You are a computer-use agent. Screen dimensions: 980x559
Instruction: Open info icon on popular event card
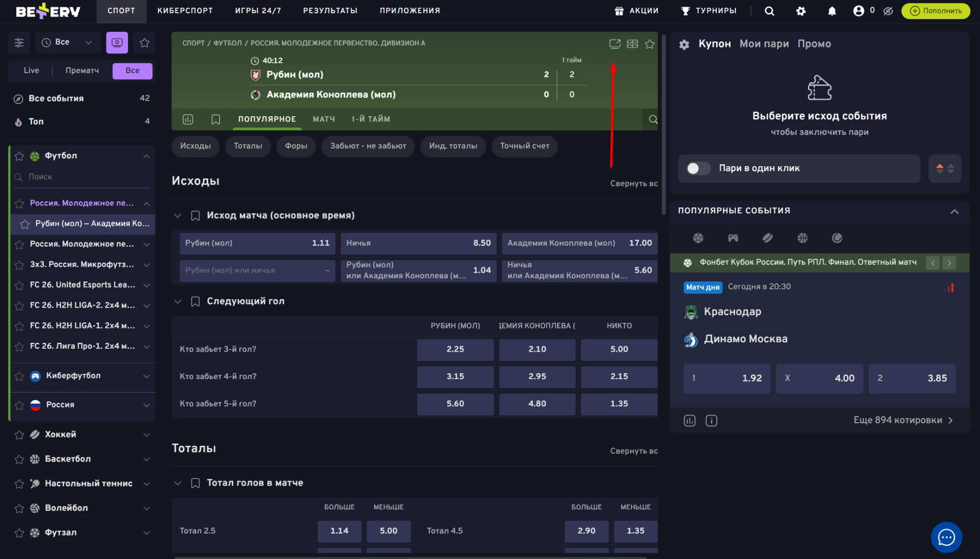(x=711, y=421)
